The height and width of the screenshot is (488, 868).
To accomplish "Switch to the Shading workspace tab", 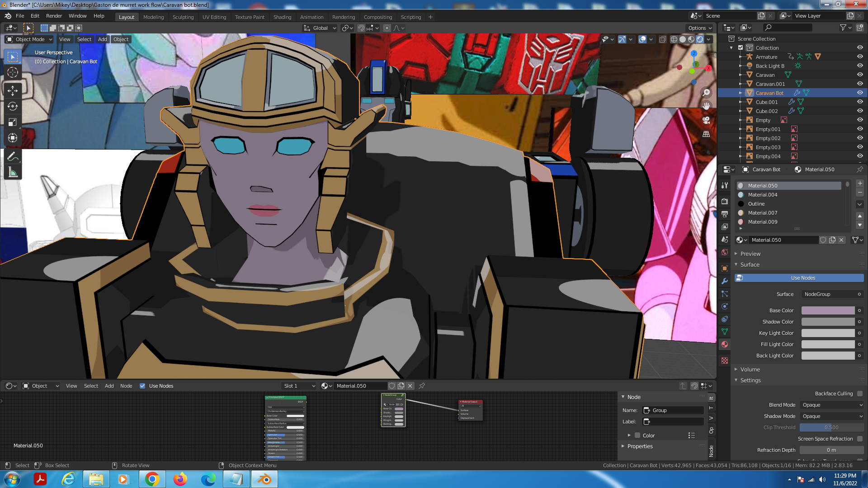I will coord(282,17).
